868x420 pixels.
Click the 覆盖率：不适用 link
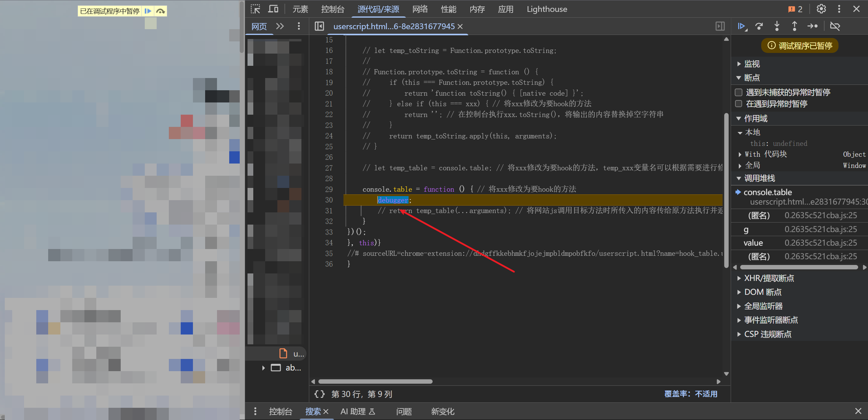[x=691, y=394]
